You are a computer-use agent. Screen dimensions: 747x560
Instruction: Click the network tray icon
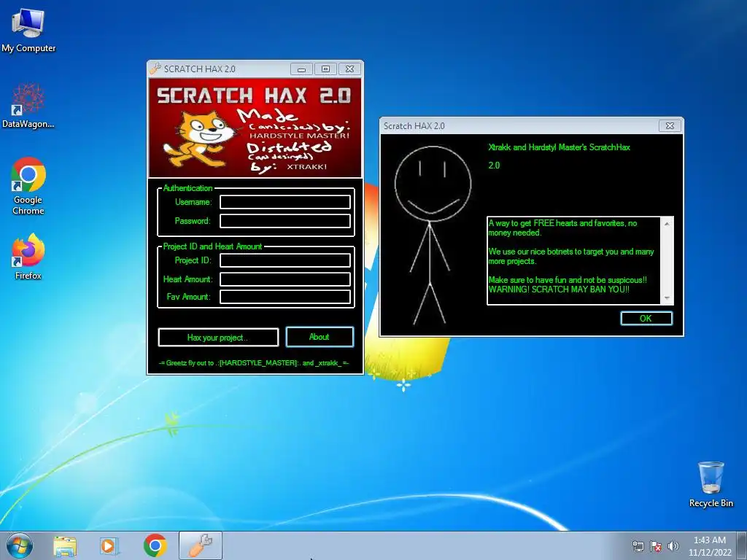click(x=638, y=546)
